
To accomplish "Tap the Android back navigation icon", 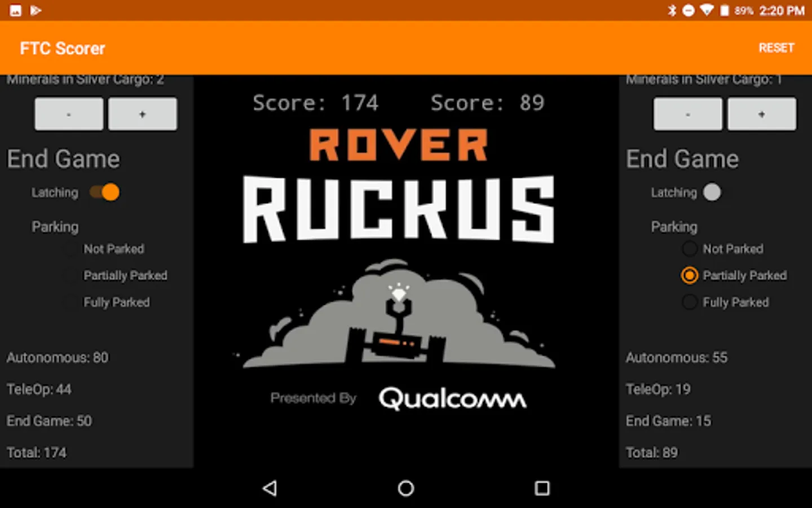I will coord(270,488).
